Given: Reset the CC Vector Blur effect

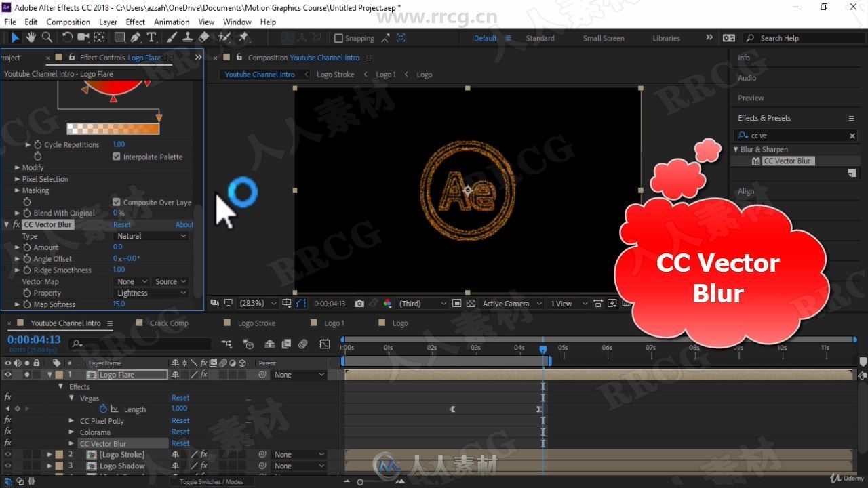Looking at the screenshot, I should 122,224.
